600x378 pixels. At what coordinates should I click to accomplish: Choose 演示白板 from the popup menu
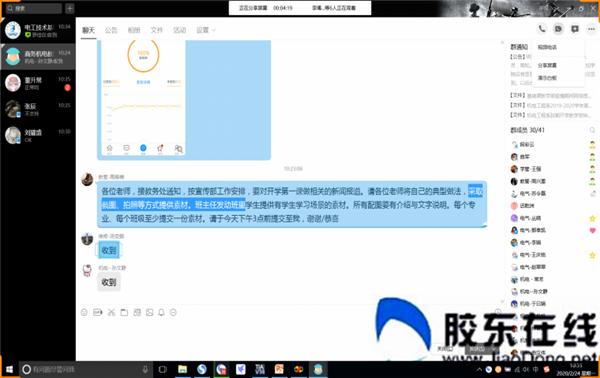click(547, 78)
